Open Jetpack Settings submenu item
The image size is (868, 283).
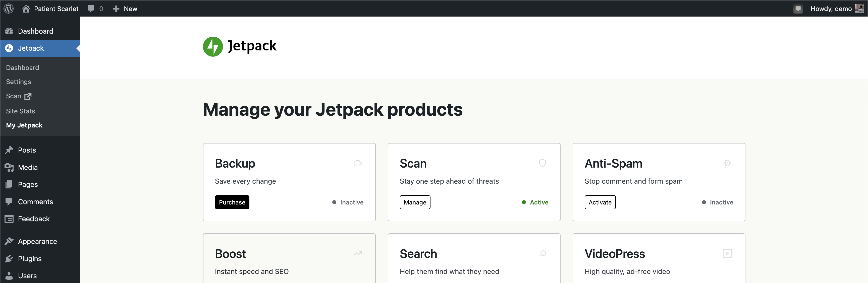19,82
